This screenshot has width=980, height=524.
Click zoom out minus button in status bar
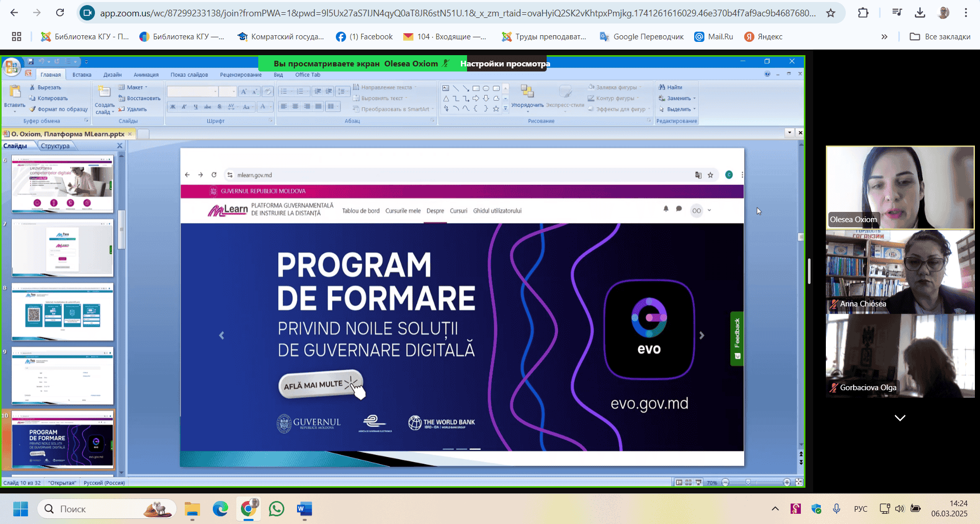click(x=726, y=482)
